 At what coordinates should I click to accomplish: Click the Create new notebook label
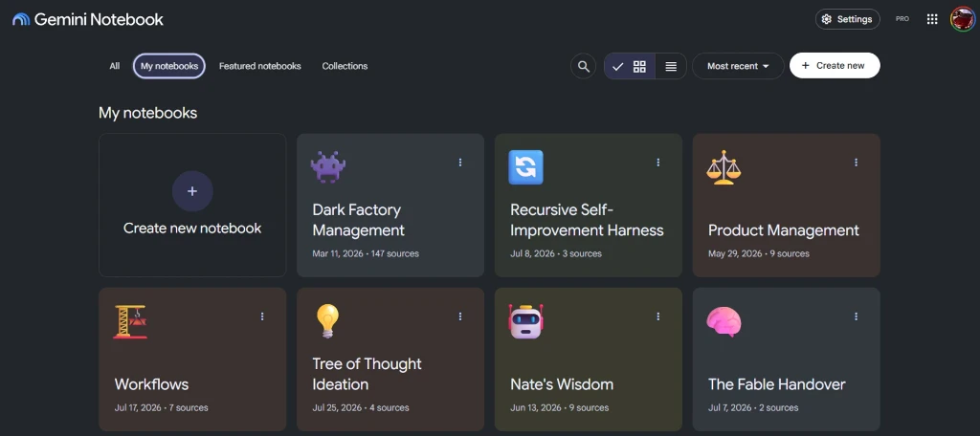[x=192, y=228]
